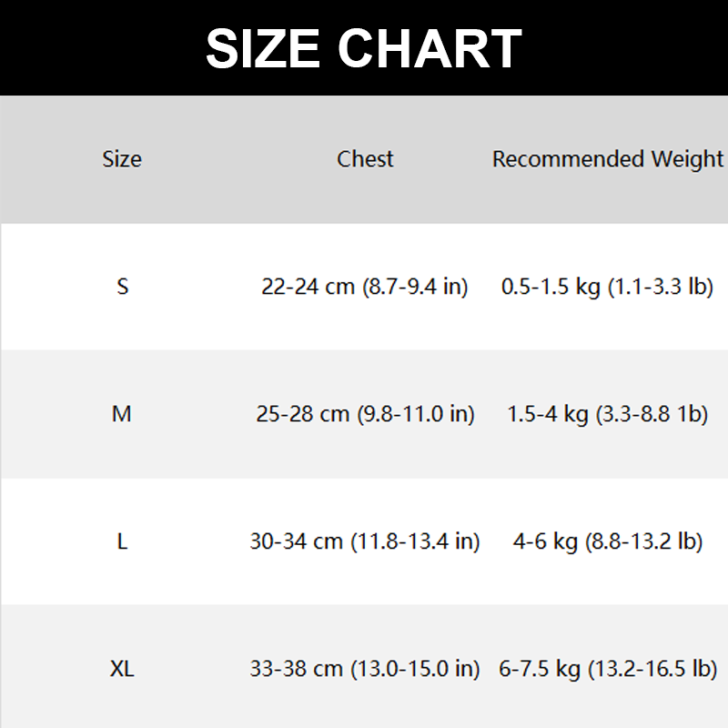
Task: Click the (9.8-11.0 in) chest measurement
Action: pyautogui.click(x=416, y=414)
